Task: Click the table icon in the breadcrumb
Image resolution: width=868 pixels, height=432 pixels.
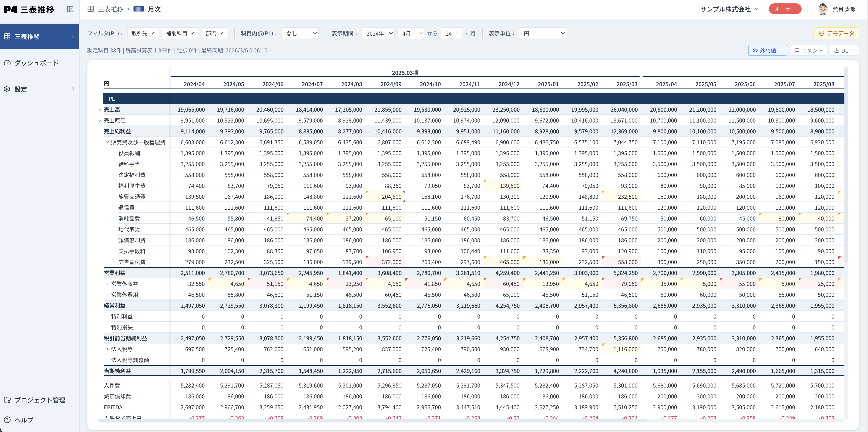Action: coord(91,9)
